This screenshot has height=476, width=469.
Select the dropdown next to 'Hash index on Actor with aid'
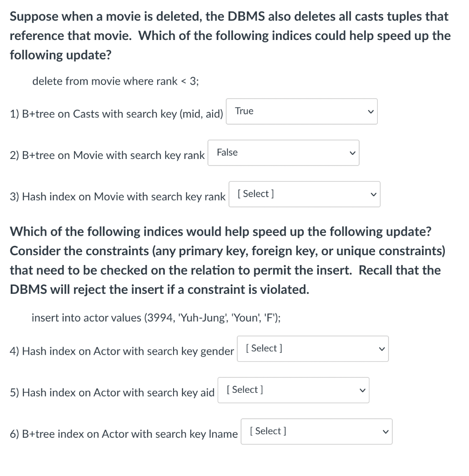click(x=293, y=390)
